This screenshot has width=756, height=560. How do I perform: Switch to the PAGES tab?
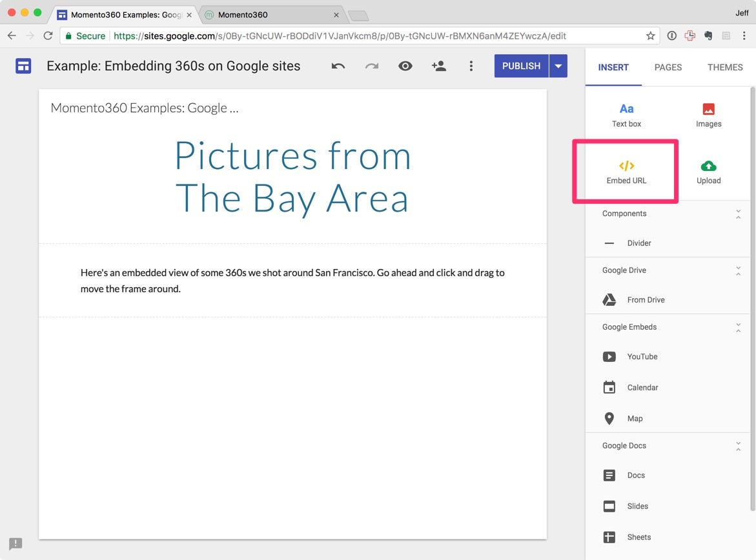point(668,68)
